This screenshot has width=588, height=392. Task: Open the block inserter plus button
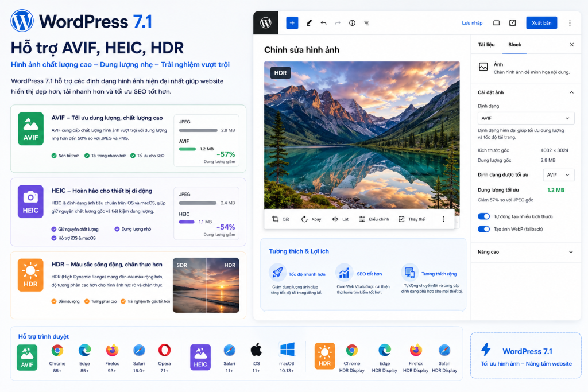pyautogui.click(x=292, y=23)
